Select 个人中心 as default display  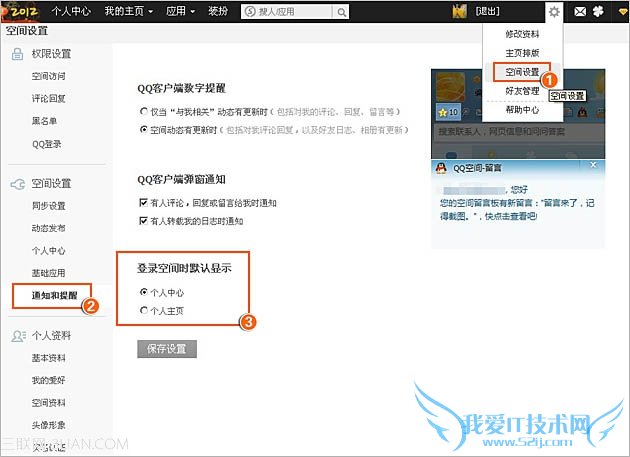click(143, 292)
